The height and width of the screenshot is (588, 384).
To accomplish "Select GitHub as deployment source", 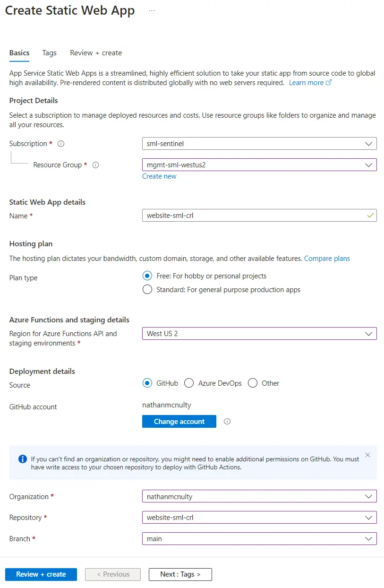I will pyautogui.click(x=147, y=383).
